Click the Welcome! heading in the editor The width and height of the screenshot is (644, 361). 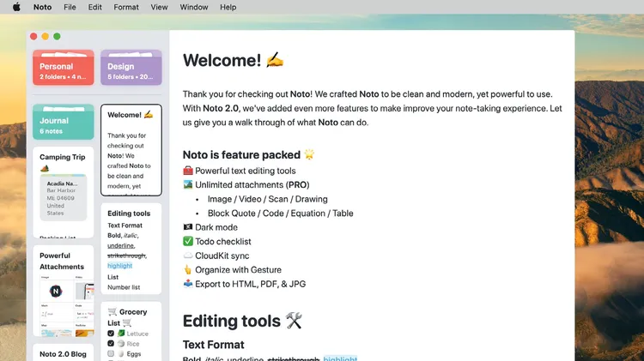(x=222, y=60)
